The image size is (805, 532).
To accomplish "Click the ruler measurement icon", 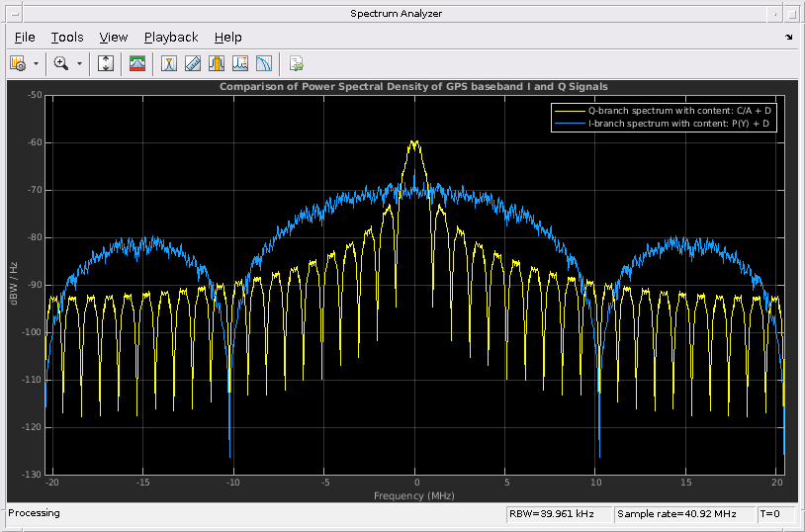I will pyautogui.click(x=193, y=64).
